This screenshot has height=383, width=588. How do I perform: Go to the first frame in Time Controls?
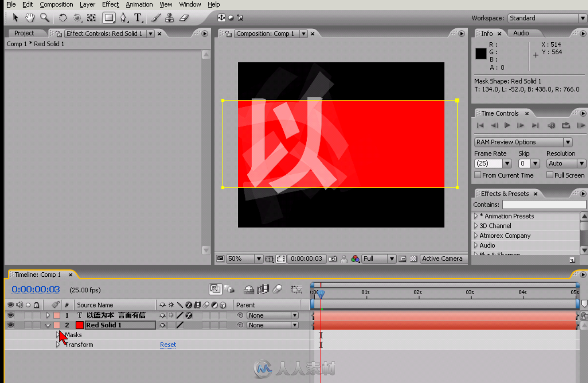(x=480, y=125)
